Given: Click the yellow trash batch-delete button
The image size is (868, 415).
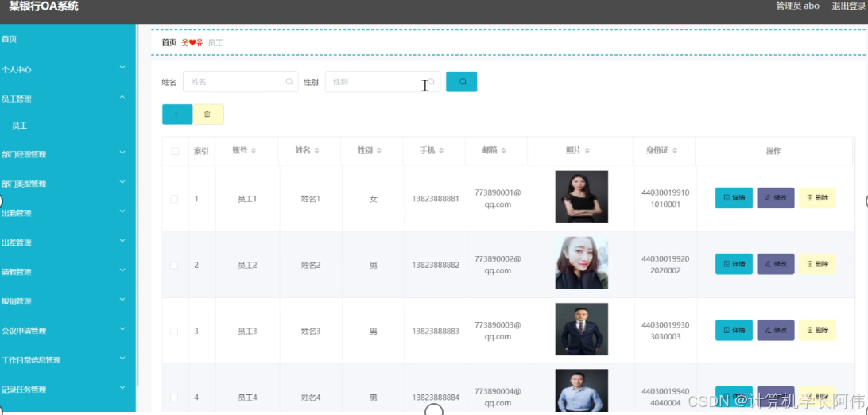Looking at the screenshot, I should [208, 114].
